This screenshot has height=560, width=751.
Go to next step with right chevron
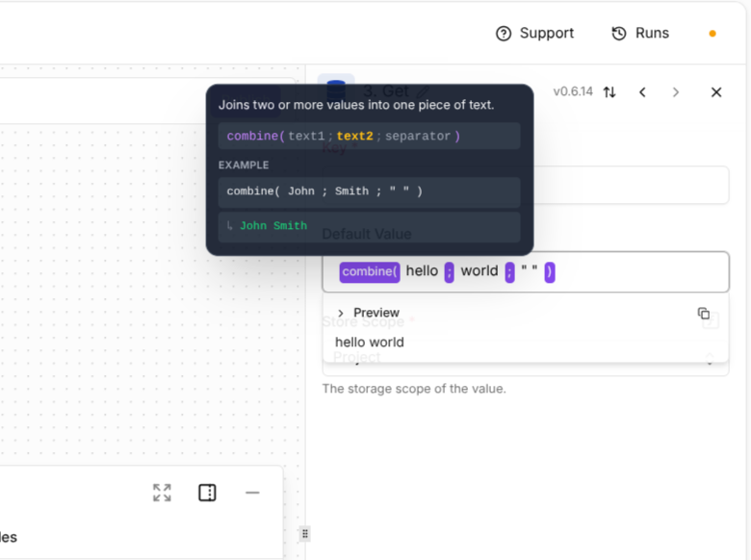pyautogui.click(x=675, y=92)
